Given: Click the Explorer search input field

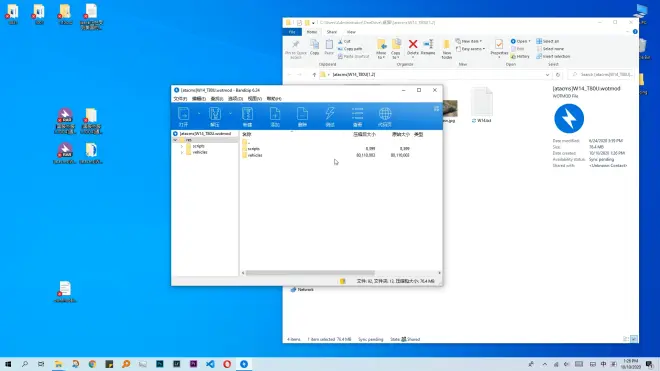Looking at the screenshot, I should tap(601, 75).
